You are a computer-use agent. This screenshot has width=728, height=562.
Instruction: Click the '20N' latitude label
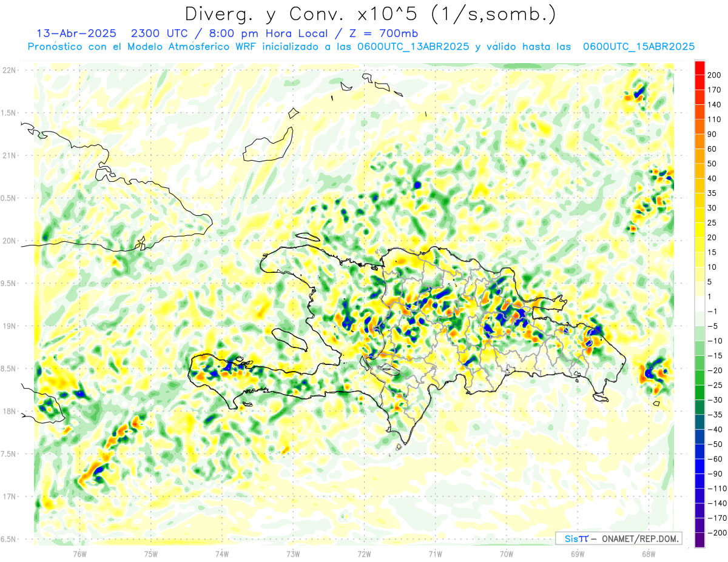tap(8, 241)
